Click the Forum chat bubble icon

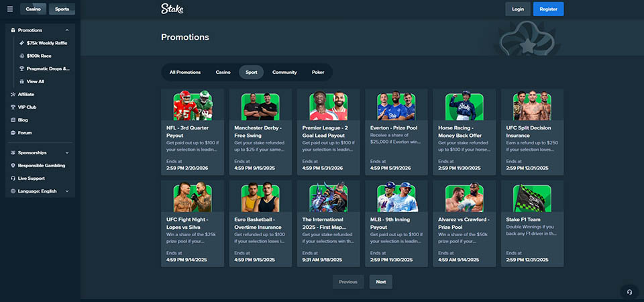[13, 133]
